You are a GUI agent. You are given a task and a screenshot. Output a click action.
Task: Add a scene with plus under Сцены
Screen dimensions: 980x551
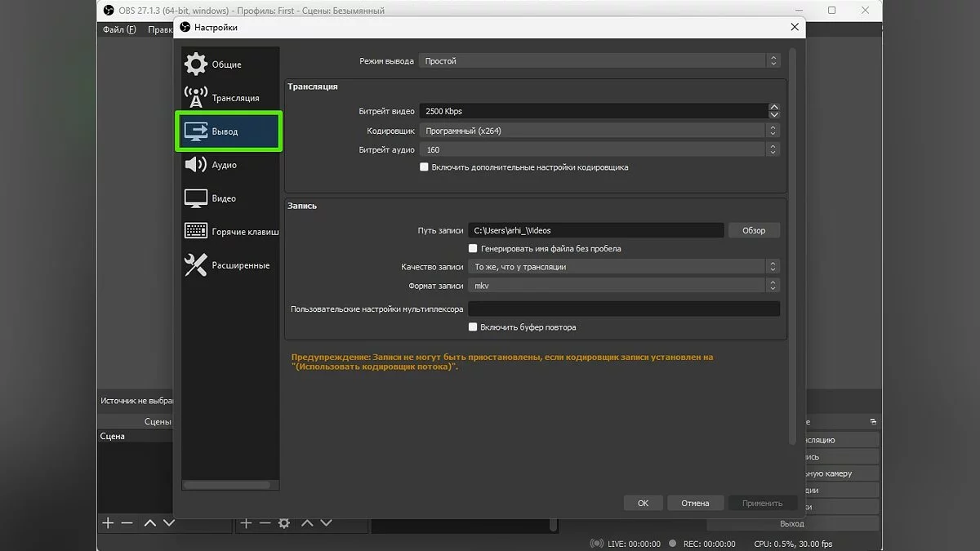coord(107,523)
